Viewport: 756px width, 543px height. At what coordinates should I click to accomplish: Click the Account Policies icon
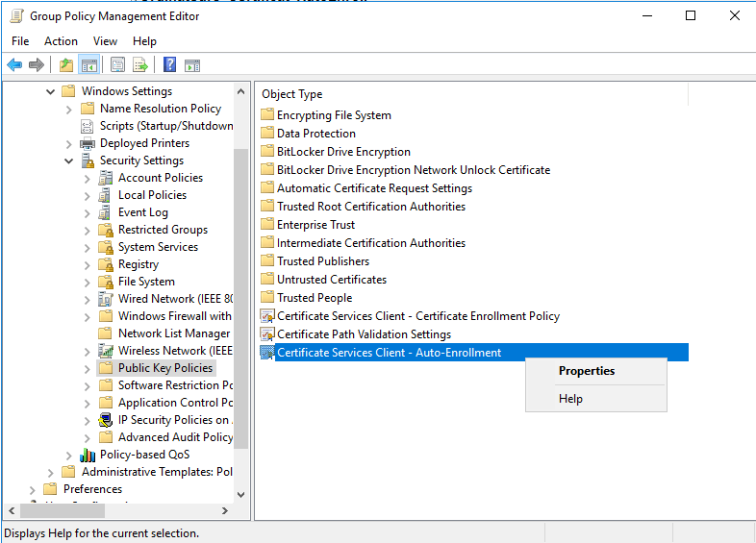tap(105, 178)
